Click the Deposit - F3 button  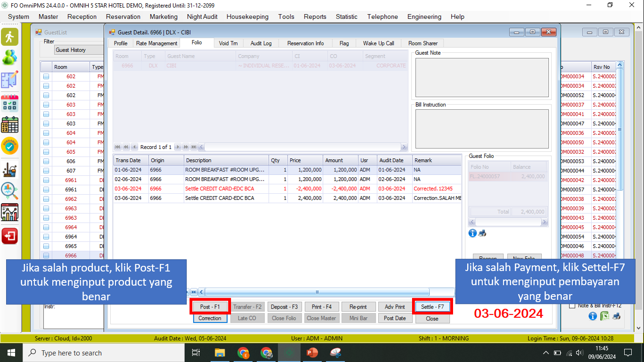[x=284, y=306]
